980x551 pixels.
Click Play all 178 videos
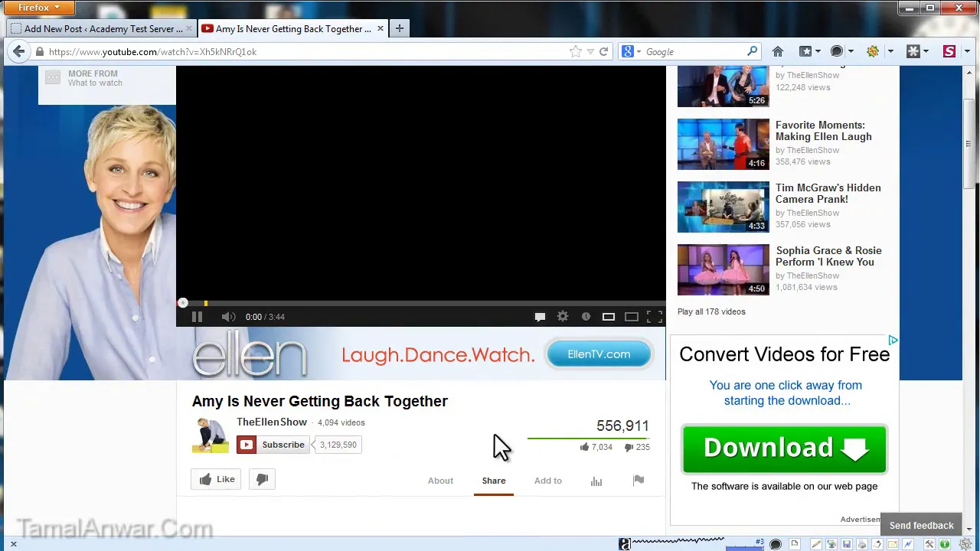pyautogui.click(x=711, y=311)
